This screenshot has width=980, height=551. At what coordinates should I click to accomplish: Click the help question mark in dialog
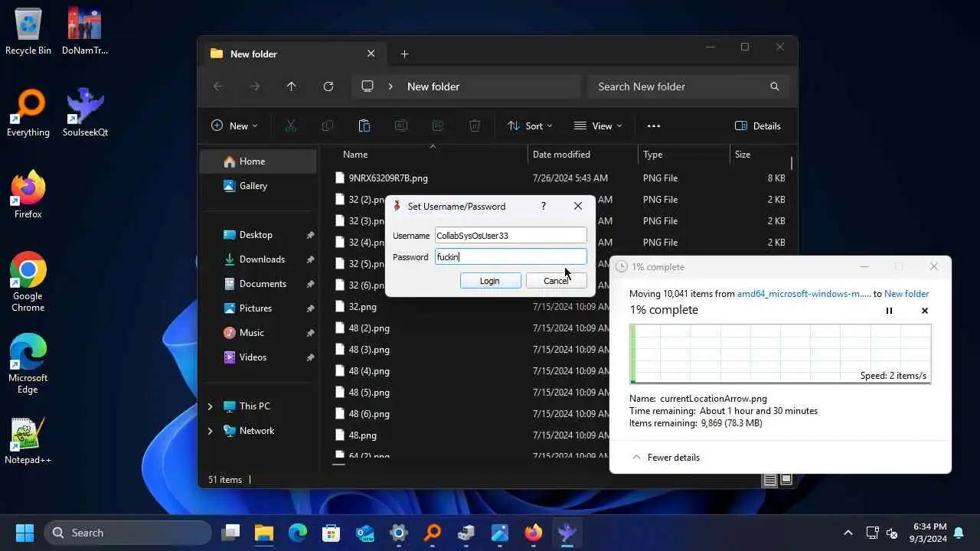pyautogui.click(x=544, y=207)
